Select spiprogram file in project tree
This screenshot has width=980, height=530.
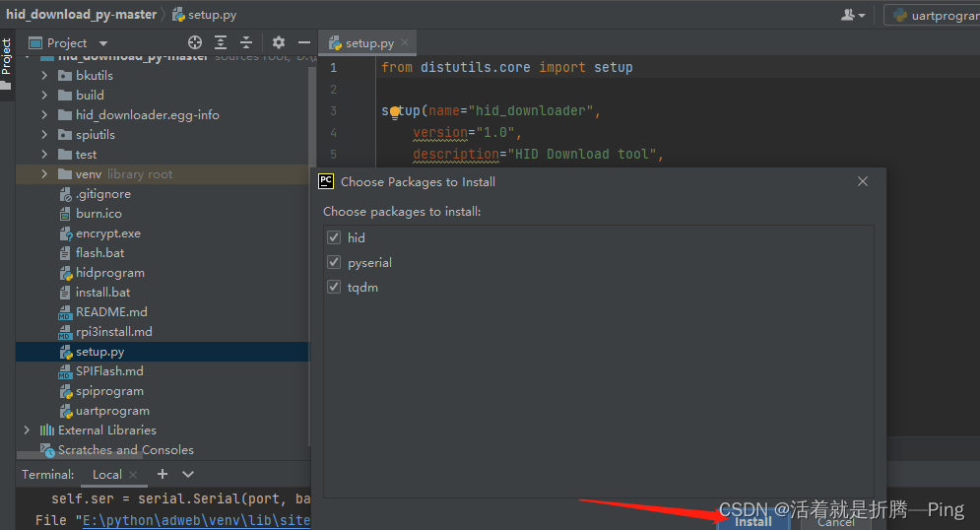(x=109, y=391)
